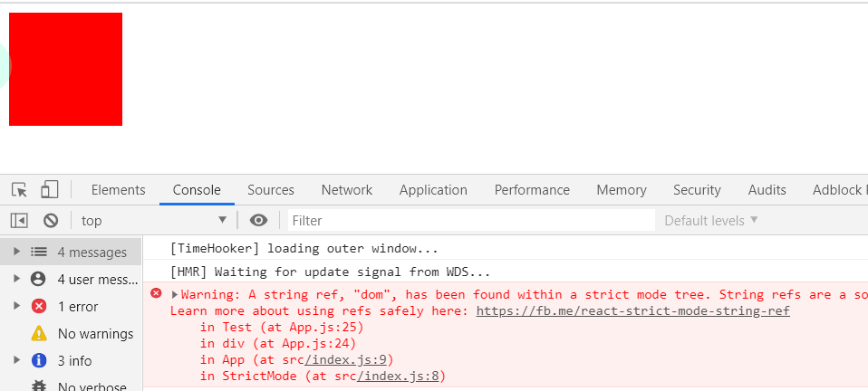The width and height of the screenshot is (868, 391).
Task: Open the 'top' JavaScript context dropdown
Action: pyautogui.click(x=153, y=220)
